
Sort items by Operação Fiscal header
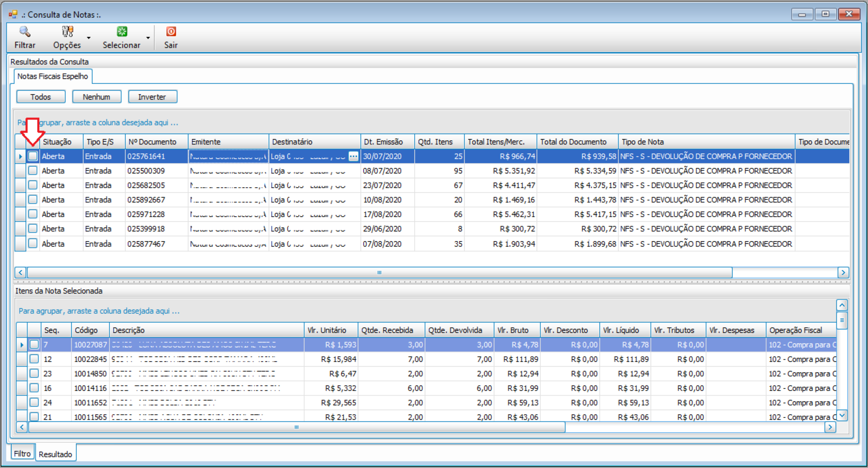[x=801, y=330]
